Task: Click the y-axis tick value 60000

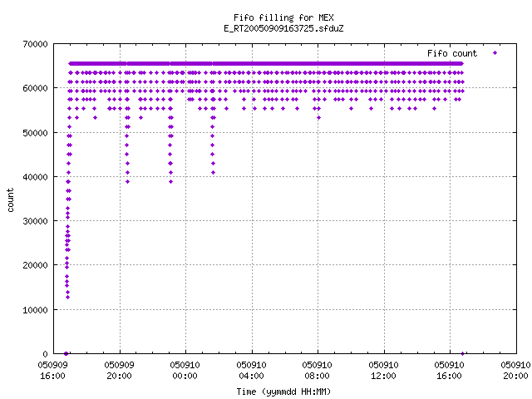Action: 35,88
